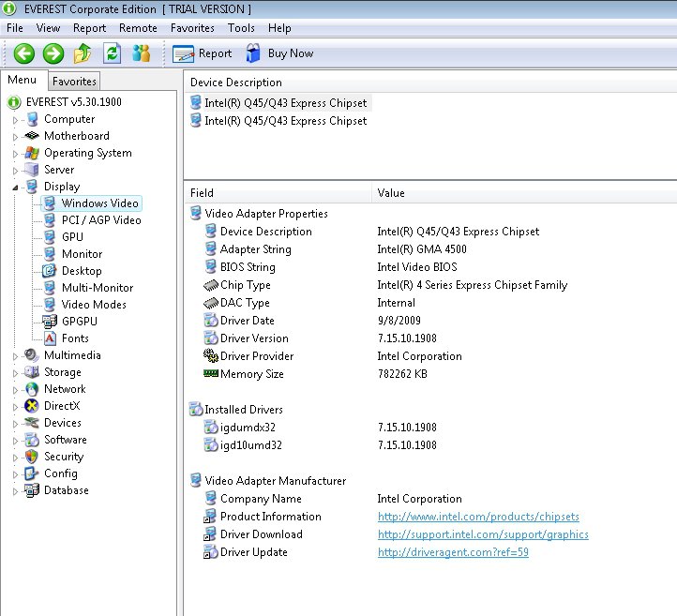Expand the Multimedia tree node
The height and width of the screenshot is (616, 677).
16,356
